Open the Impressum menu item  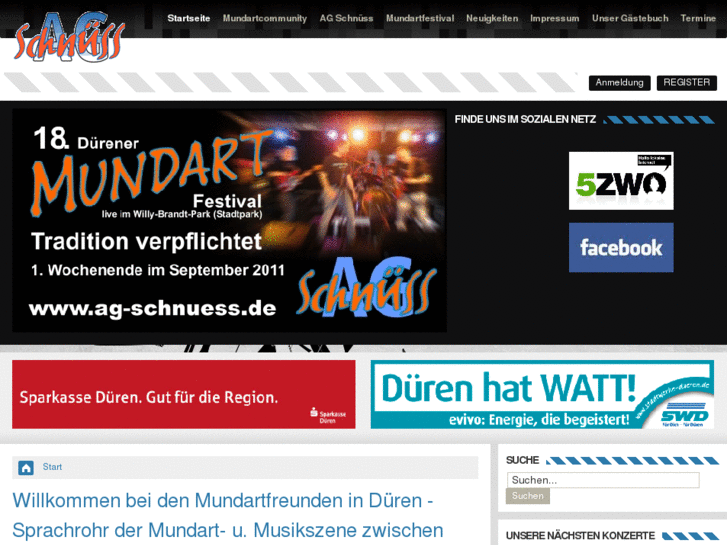555,19
